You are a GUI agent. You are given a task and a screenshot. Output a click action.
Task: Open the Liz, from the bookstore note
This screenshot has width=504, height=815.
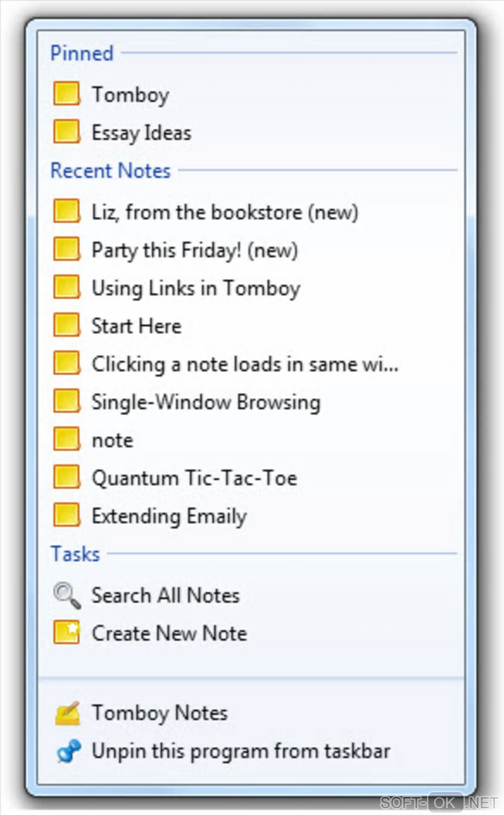(x=224, y=213)
